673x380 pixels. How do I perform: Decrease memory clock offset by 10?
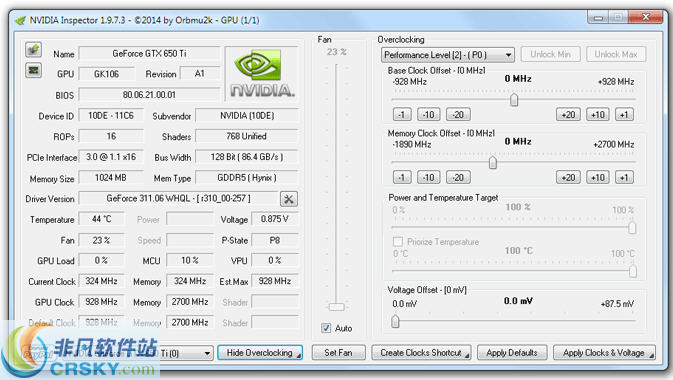tap(429, 177)
